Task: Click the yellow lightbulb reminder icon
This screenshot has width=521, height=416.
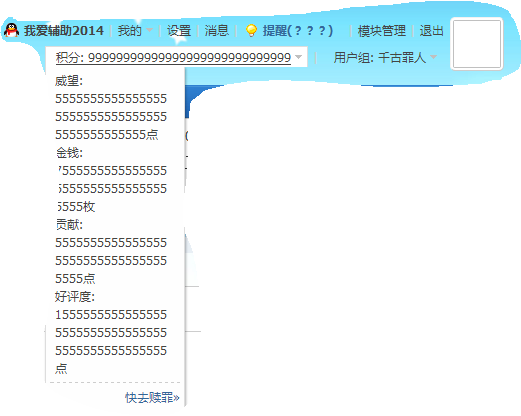Action: click(251, 30)
